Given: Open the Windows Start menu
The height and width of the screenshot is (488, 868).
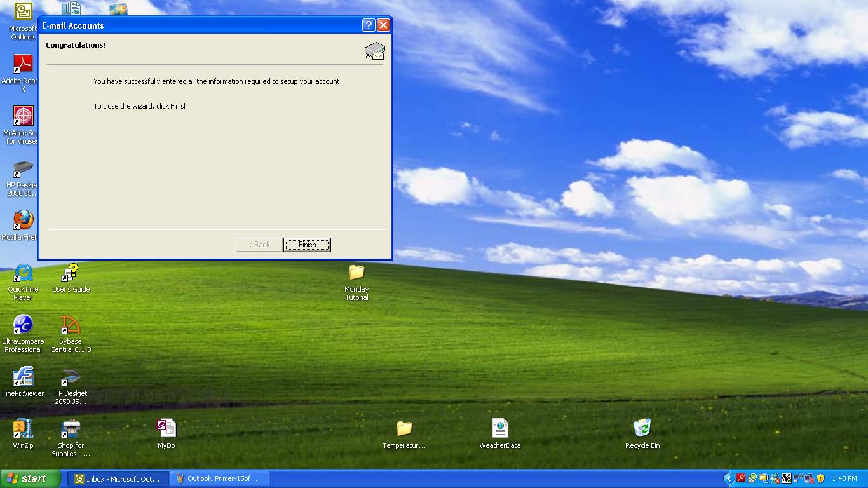Looking at the screenshot, I should [x=31, y=478].
